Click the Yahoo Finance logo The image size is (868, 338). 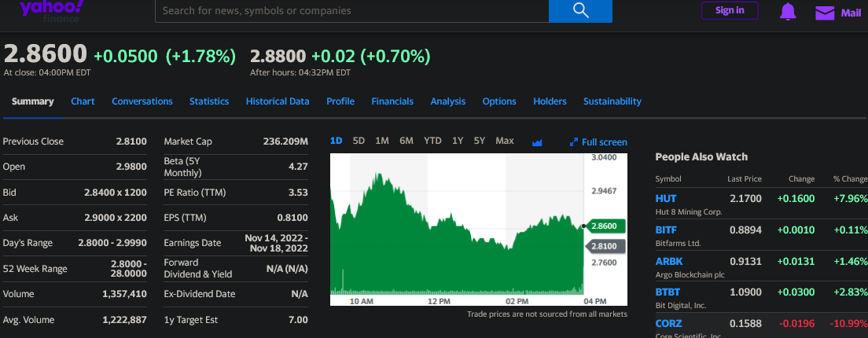52,9
